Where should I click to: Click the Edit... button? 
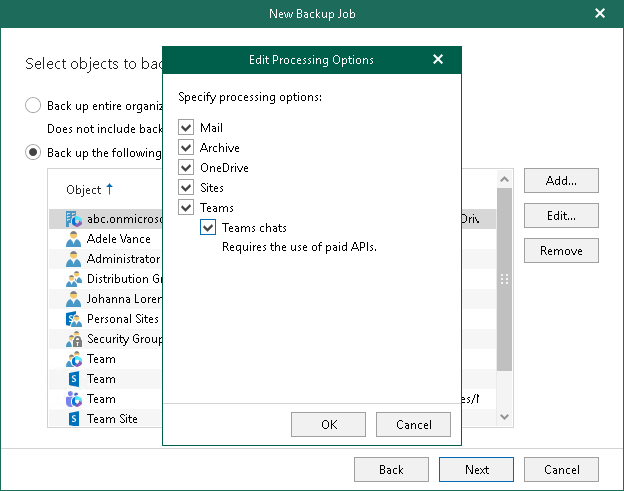pyautogui.click(x=561, y=216)
